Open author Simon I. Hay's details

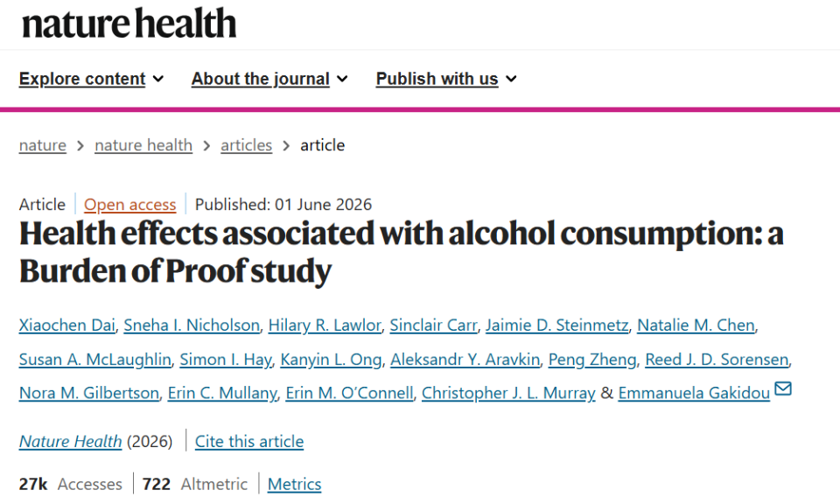click(x=226, y=360)
